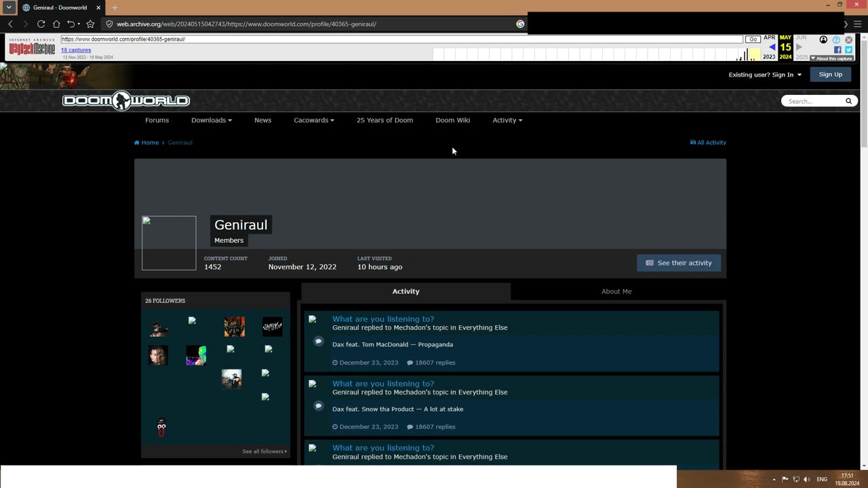Open Wayback help question mark icon
868x488 pixels.
(x=836, y=40)
